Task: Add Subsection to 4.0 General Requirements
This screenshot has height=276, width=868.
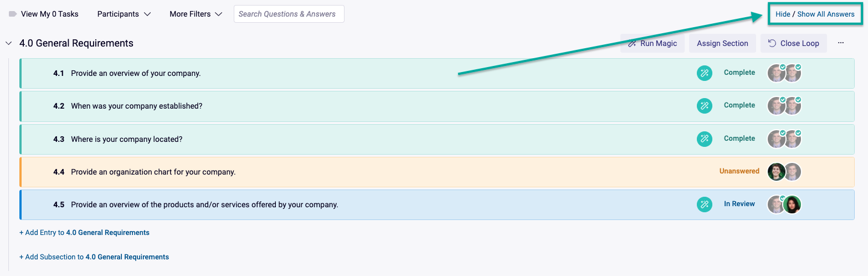Action: (94, 257)
